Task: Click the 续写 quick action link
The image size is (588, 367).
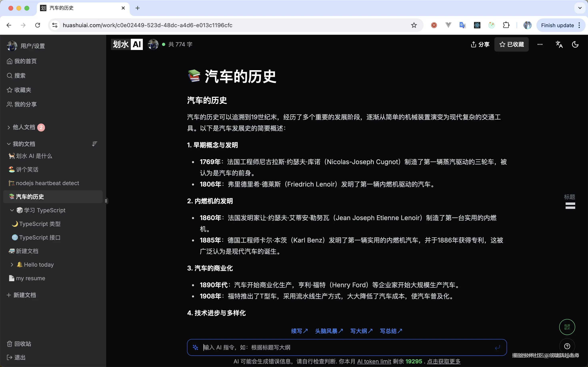Action: pyautogui.click(x=299, y=331)
